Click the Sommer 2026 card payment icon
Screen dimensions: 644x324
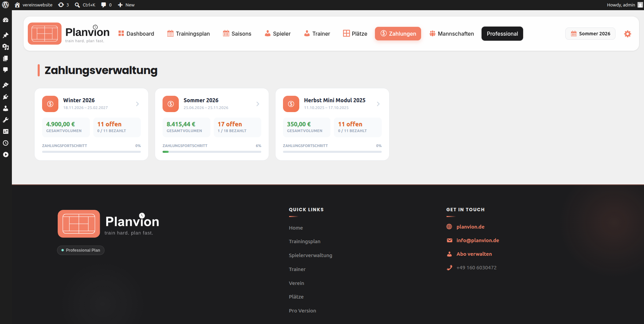[171, 104]
